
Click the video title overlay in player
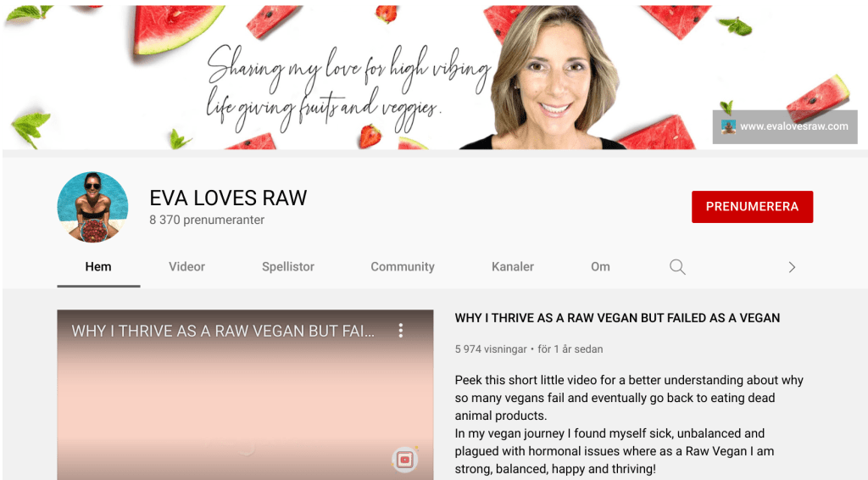[223, 331]
